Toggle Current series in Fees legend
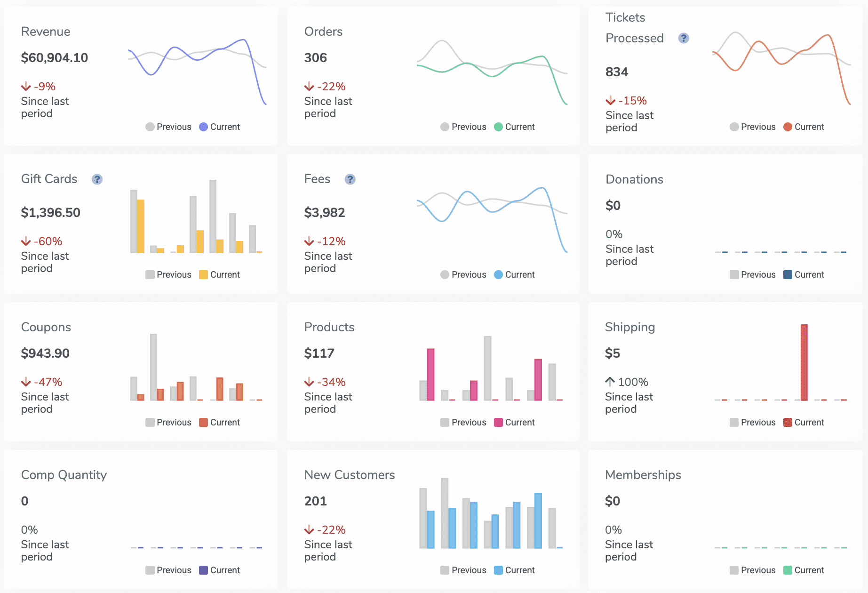The image size is (868, 593). pyautogui.click(x=515, y=275)
